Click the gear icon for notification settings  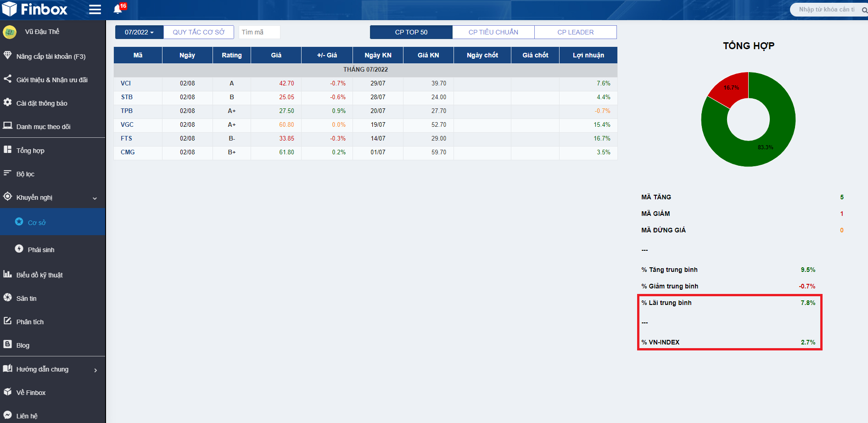[7, 102]
